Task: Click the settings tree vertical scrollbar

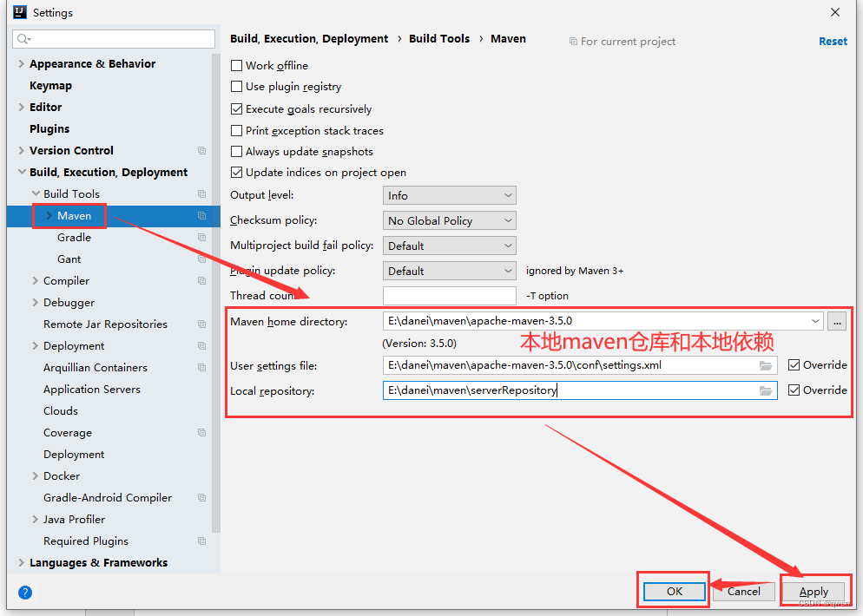Action: 215,293
